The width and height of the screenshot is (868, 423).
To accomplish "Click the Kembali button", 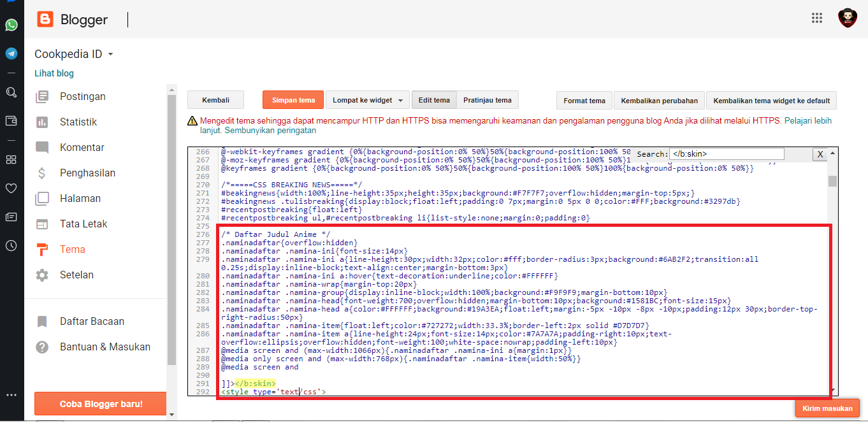I will pos(215,100).
